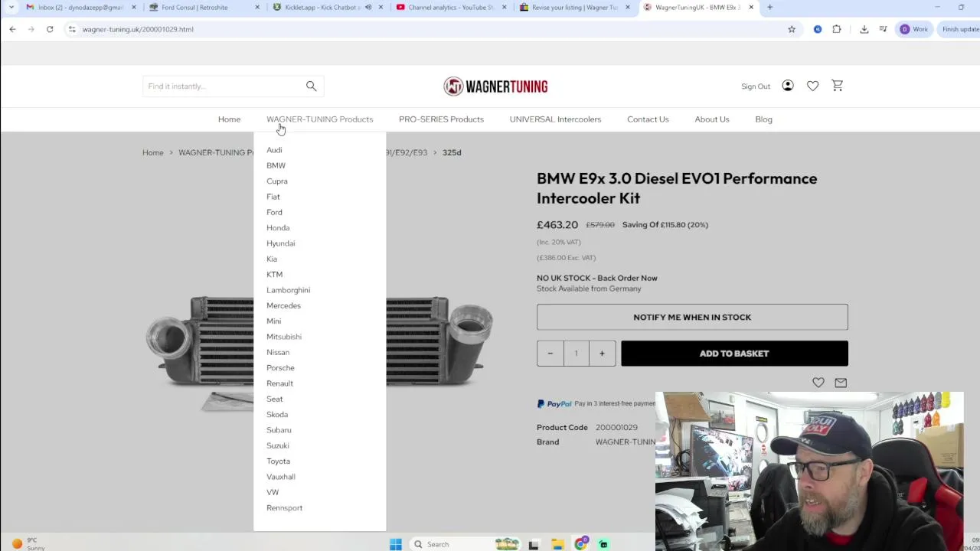Pick Hyundai in the brand list
The height and width of the screenshot is (551, 980).
tap(280, 243)
